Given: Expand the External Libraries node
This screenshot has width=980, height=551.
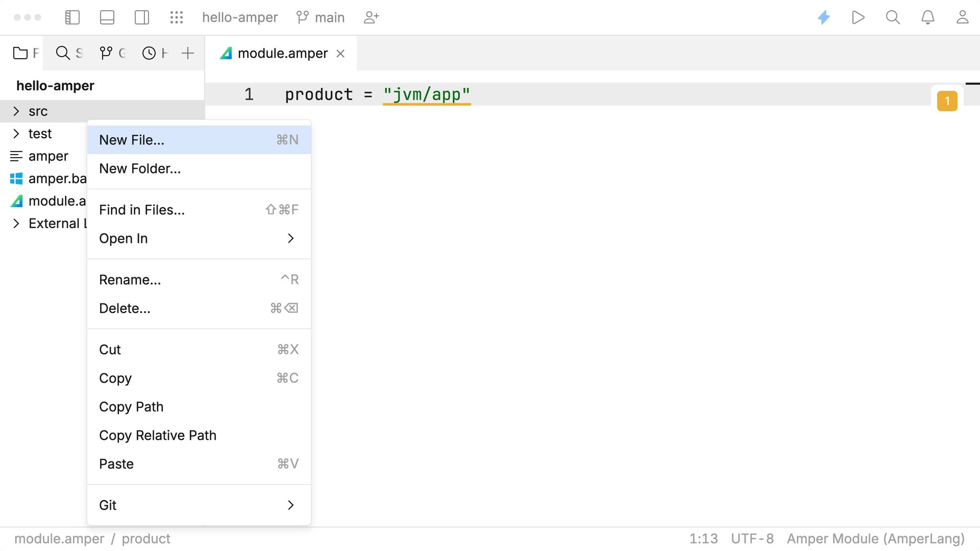Looking at the screenshot, I should click(x=16, y=223).
